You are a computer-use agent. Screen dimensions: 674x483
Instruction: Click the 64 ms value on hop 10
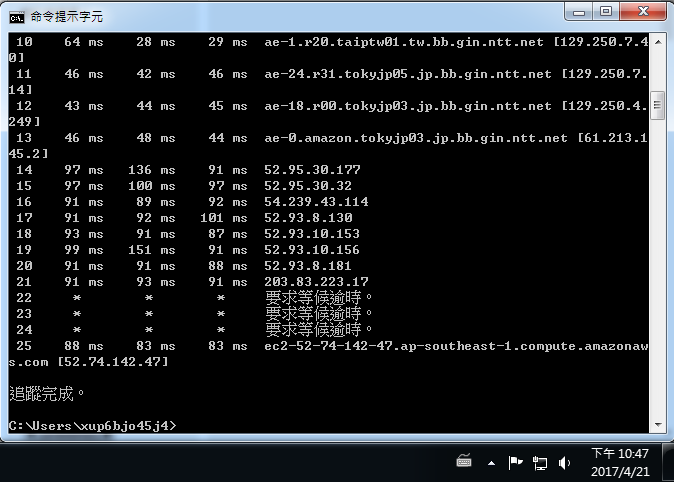84,42
